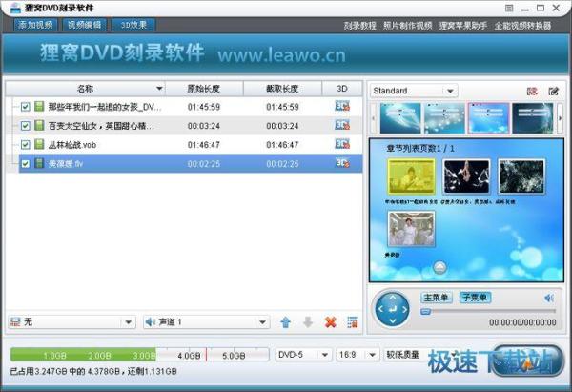This screenshot has height=392, width=572.
Task: Select the yellow first chapter thumbnail in preview
Action: pyautogui.click(x=411, y=176)
